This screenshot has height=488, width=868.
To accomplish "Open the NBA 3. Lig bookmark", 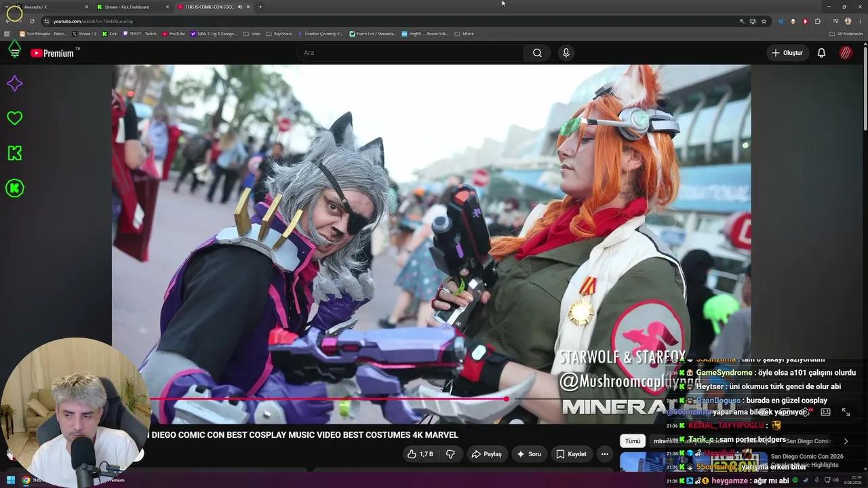I will [x=214, y=34].
